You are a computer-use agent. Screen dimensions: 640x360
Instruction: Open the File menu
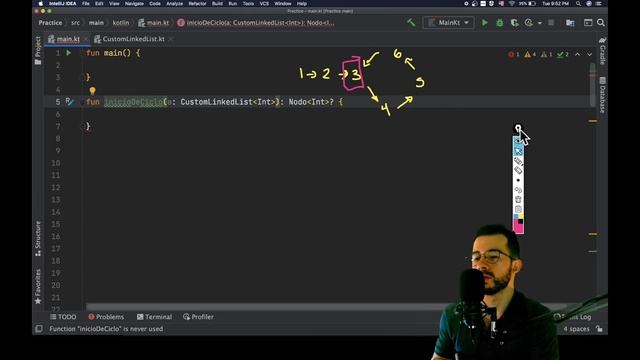point(85,4)
